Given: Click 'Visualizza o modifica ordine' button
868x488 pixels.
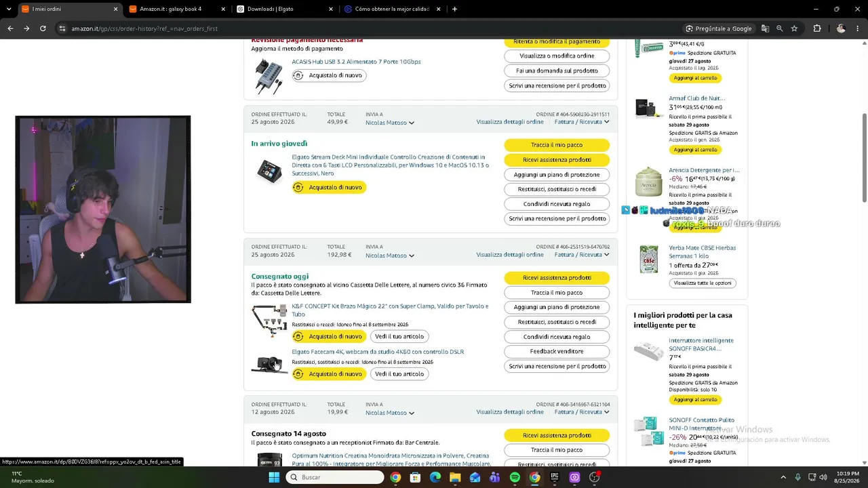Looking at the screenshot, I should coord(557,56).
